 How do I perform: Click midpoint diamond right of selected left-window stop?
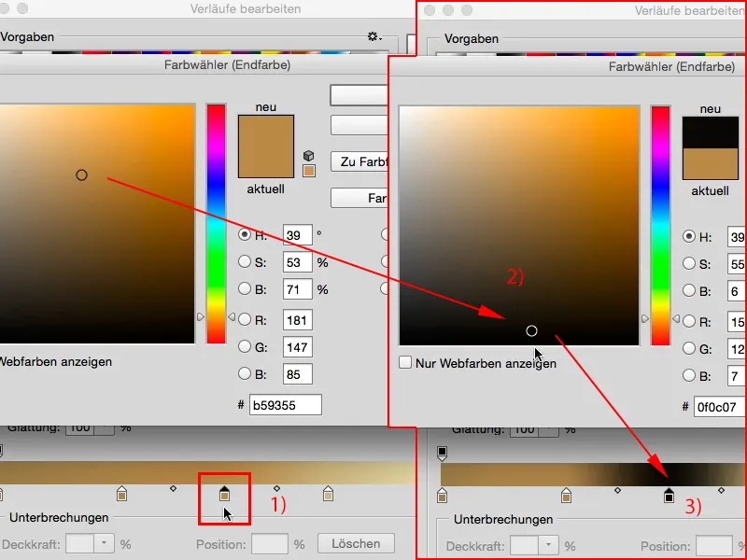pos(276,488)
